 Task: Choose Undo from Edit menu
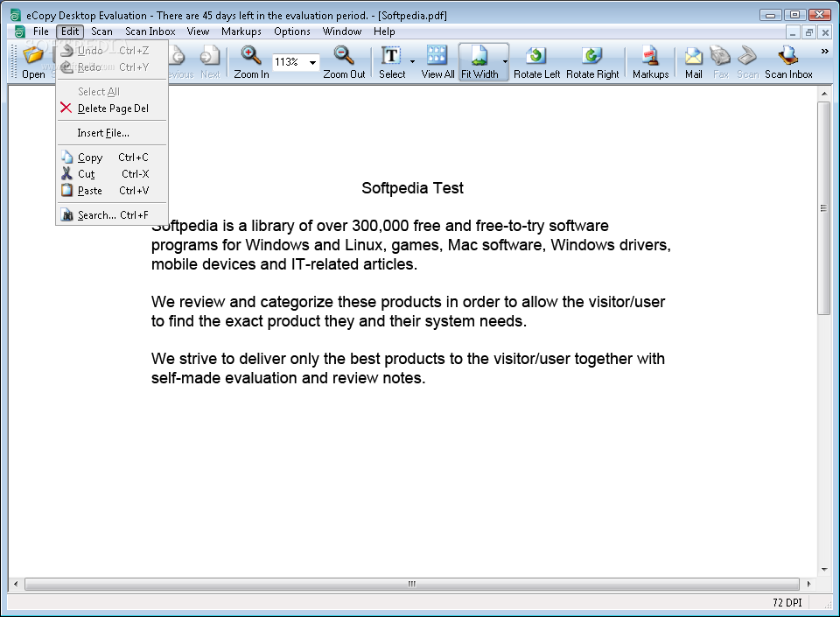click(x=112, y=51)
